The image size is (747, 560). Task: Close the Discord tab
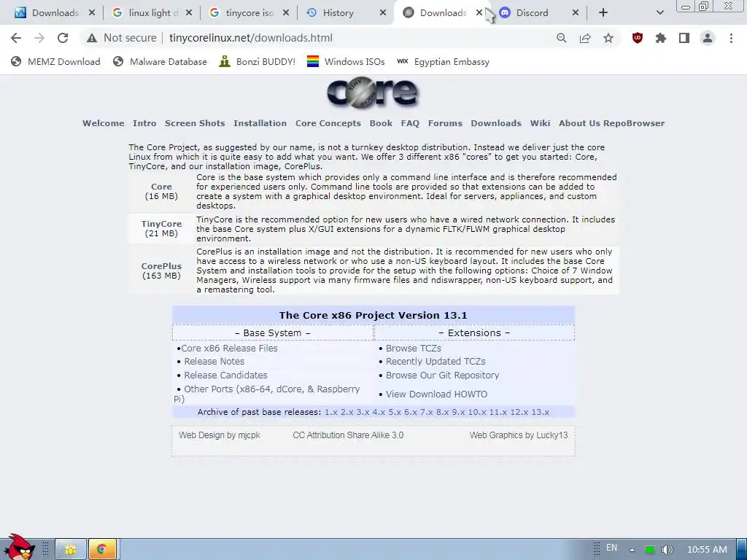point(576,13)
